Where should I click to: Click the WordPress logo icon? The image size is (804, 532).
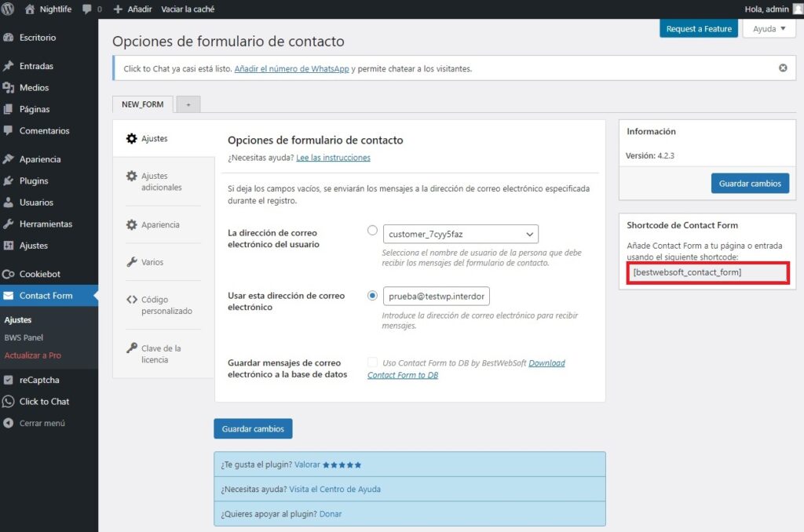point(8,9)
